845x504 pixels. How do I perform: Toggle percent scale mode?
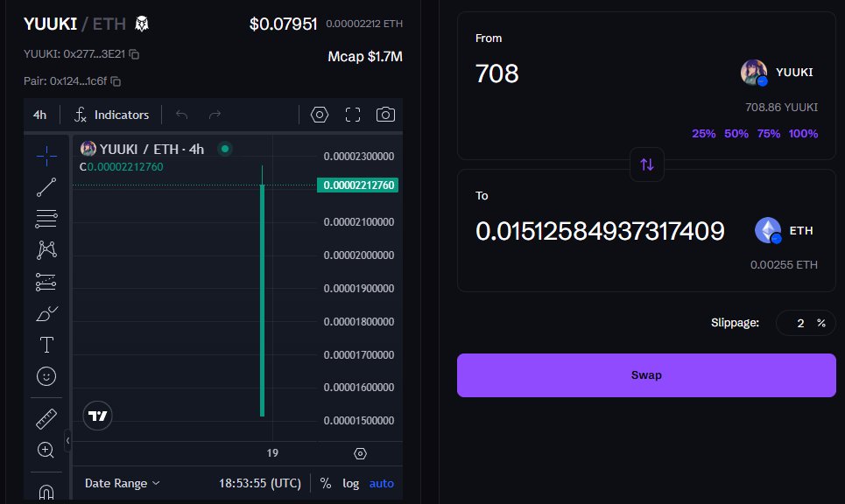click(x=326, y=483)
